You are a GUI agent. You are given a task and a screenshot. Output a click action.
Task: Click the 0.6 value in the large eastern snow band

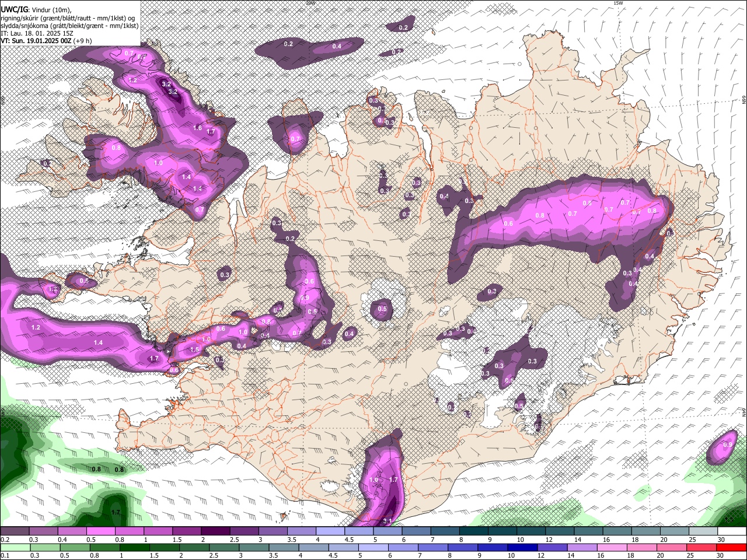(508, 223)
